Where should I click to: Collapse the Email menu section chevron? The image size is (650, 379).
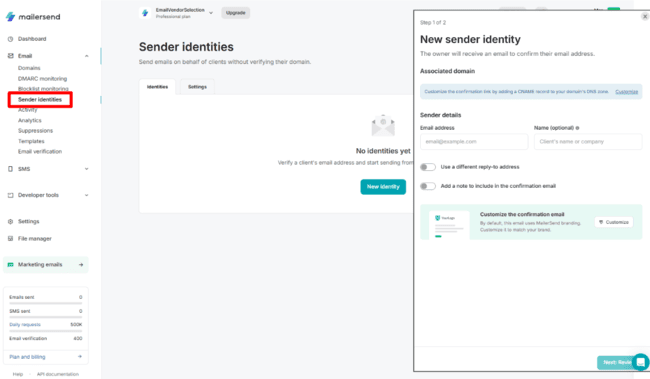[87, 56]
